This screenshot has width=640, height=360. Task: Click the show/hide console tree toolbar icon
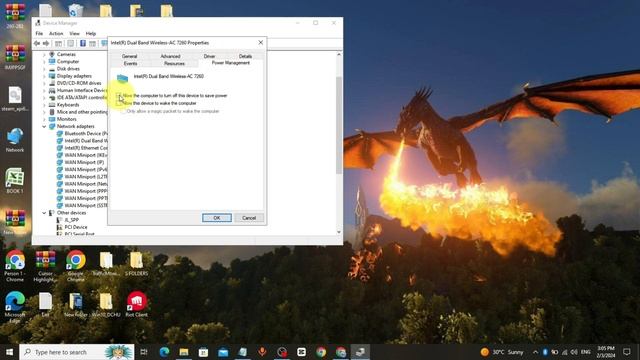58,43
